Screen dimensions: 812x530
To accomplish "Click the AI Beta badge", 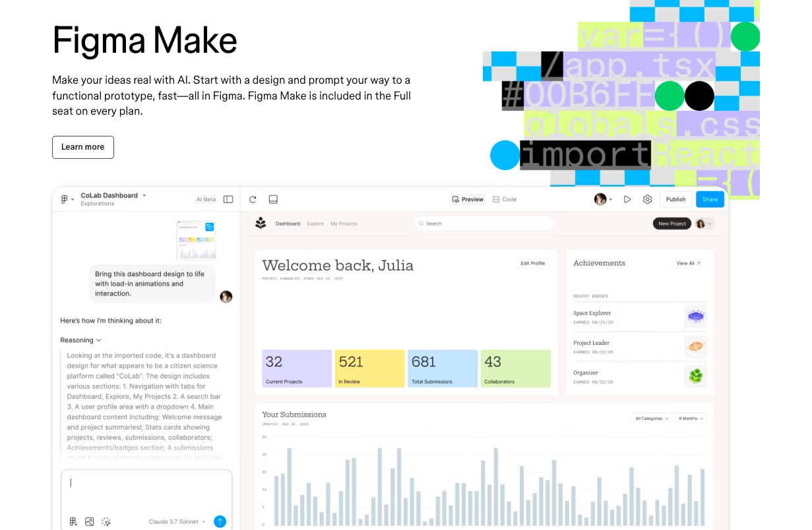I will 206,199.
